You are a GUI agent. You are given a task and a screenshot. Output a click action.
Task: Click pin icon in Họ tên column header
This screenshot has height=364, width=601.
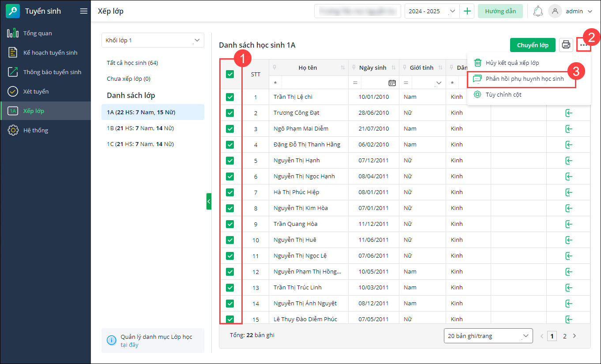tap(275, 68)
